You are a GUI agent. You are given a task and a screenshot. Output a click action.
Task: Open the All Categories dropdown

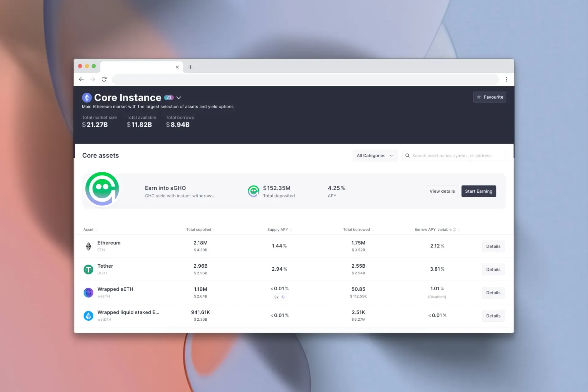pos(375,156)
